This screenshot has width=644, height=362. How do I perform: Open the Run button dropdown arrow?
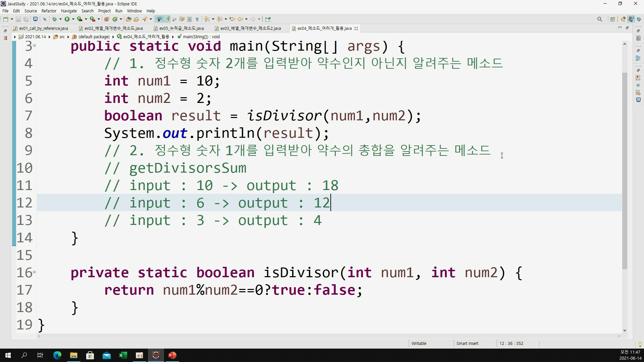pos(73,19)
